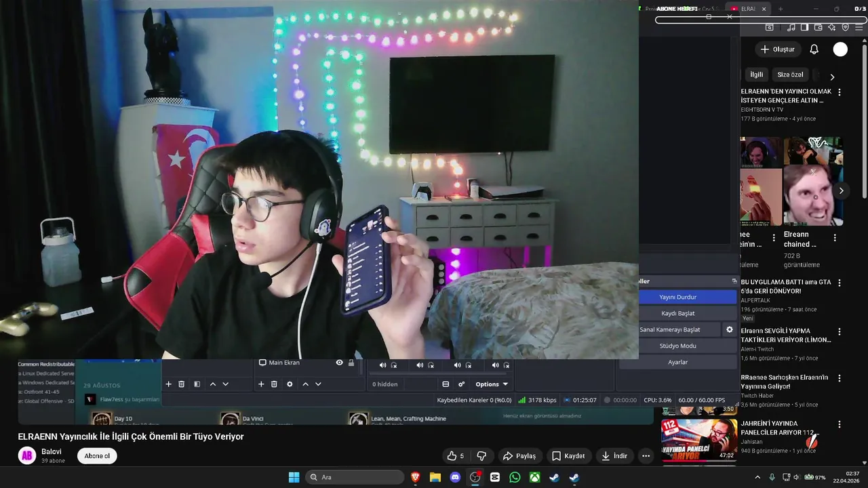Select the İlgili filter chip

(757, 75)
